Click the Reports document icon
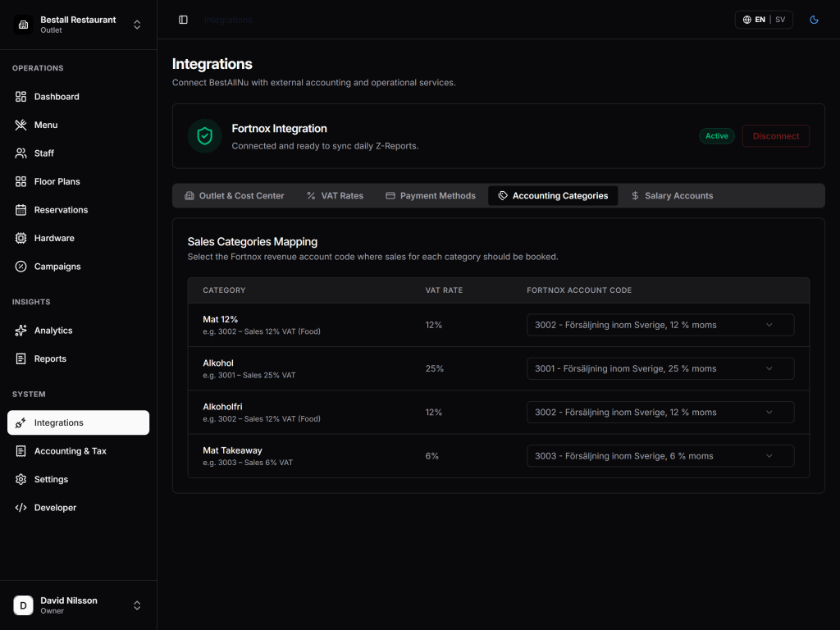Screen dimensions: 840x630 click(x=21, y=359)
